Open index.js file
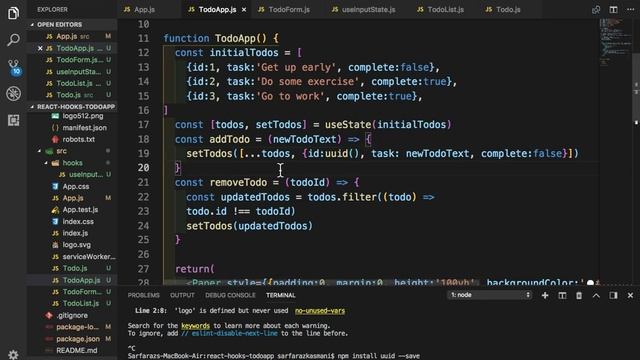This screenshot has height=360, width=640. [x=73, y=233]
